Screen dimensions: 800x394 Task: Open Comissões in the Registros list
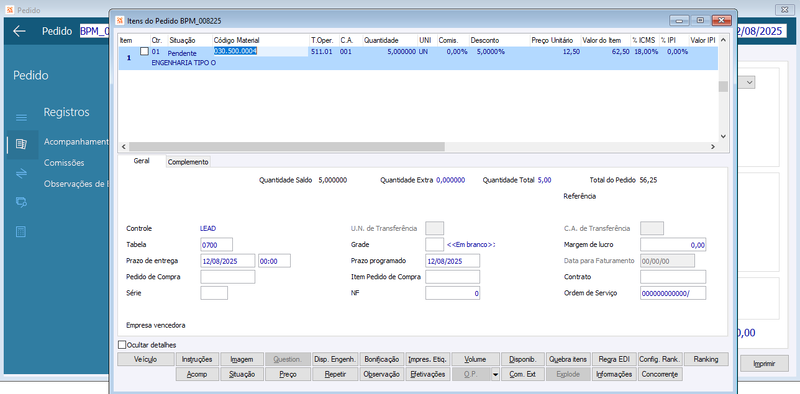tap(64, 163)
